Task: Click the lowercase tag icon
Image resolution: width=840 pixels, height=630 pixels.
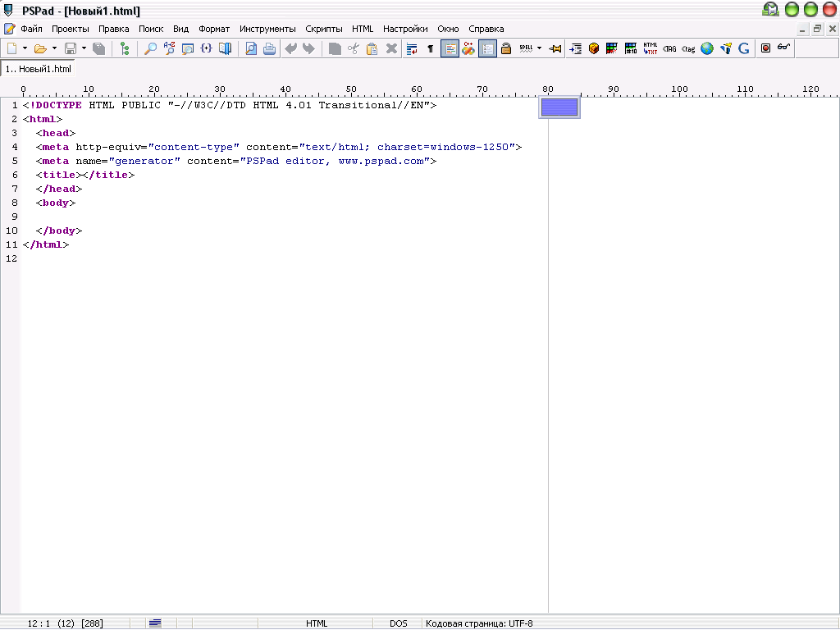Action: pos(688,48)
